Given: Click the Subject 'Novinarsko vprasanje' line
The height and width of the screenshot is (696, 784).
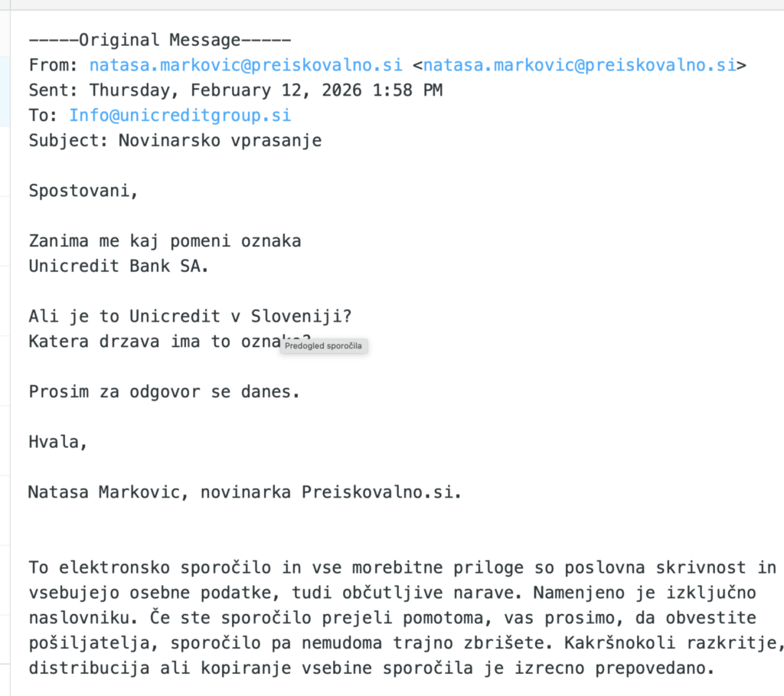Looking at the screenshot, I should [x=175, y=141].
